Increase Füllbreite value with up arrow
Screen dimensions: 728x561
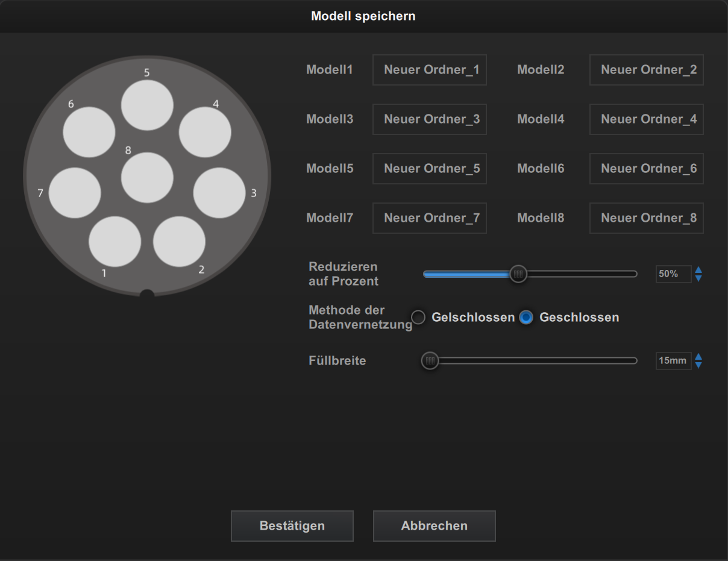point(698,357)
